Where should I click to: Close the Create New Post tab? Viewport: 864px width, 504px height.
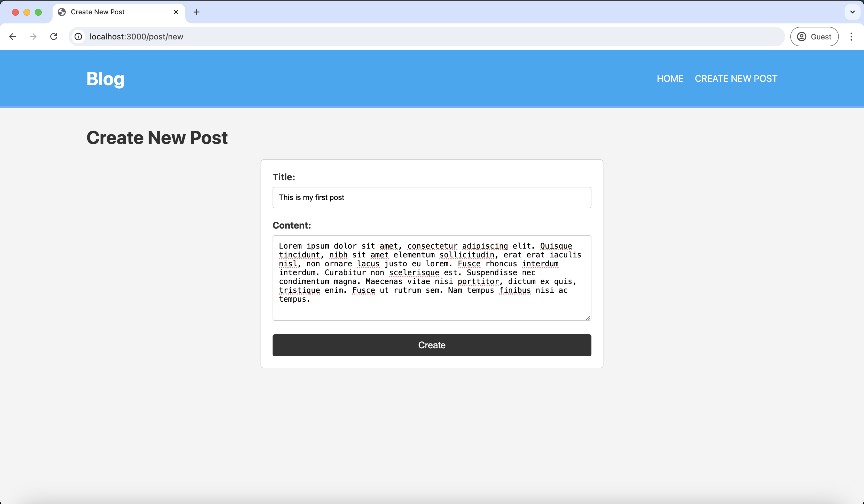176,12
